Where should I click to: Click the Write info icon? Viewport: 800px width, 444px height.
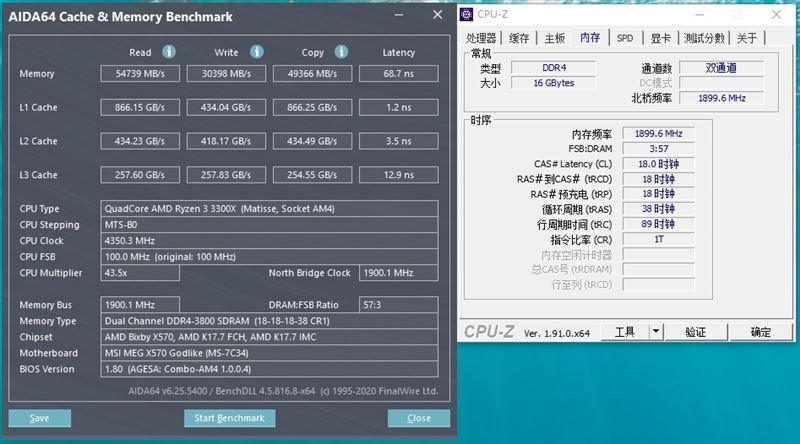coord(257,52)
